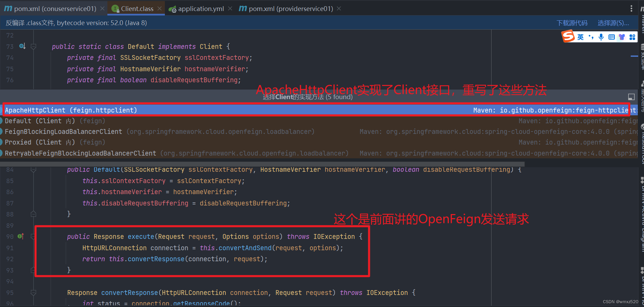Select the Client.class editor tab

137,9
